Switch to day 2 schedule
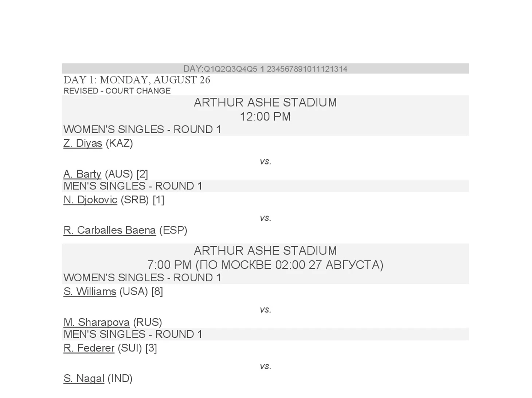This screenshot has width=532, height=398. 269,69
